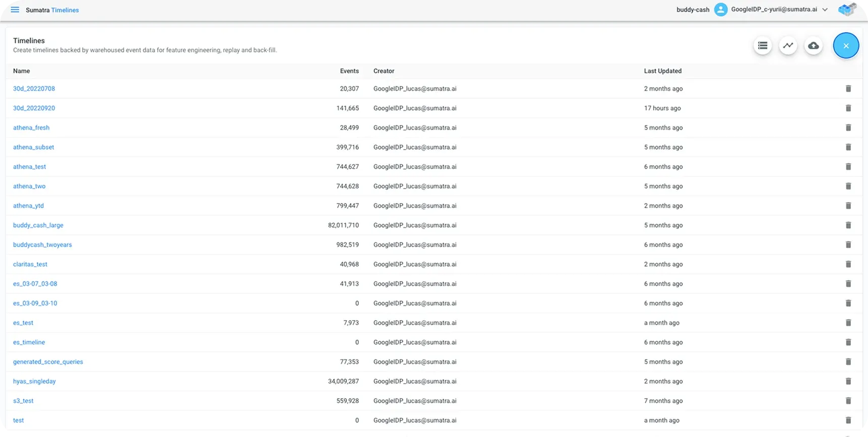Click the user avatar icon

721,10
